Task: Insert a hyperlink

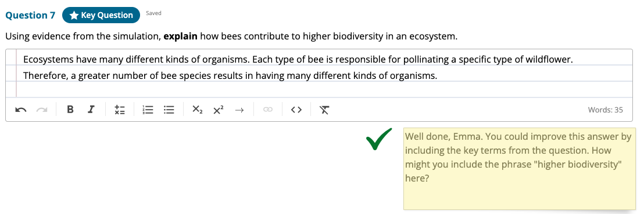Action: click(x=268, y=110)
